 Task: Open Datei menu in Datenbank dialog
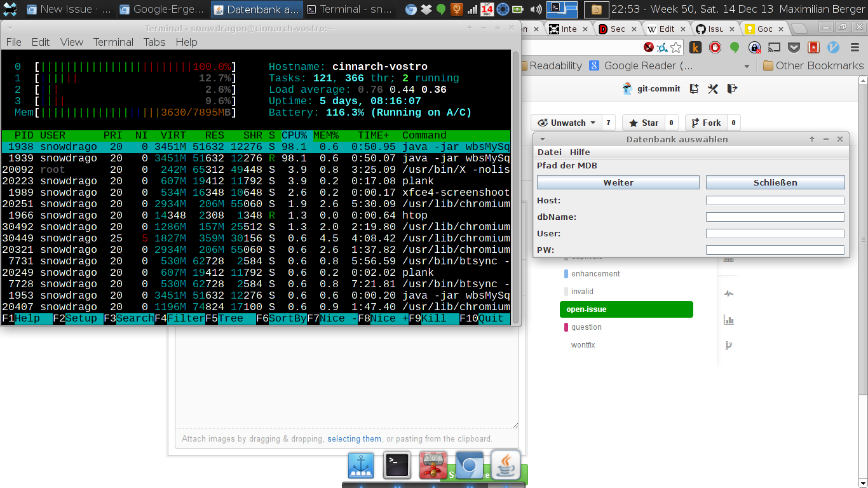click(550, 152)
